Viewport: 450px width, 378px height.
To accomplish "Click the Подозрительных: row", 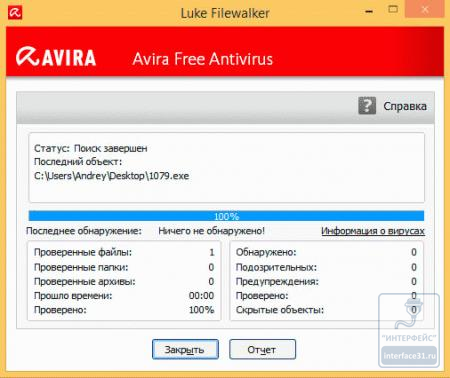I will point(326,267).
